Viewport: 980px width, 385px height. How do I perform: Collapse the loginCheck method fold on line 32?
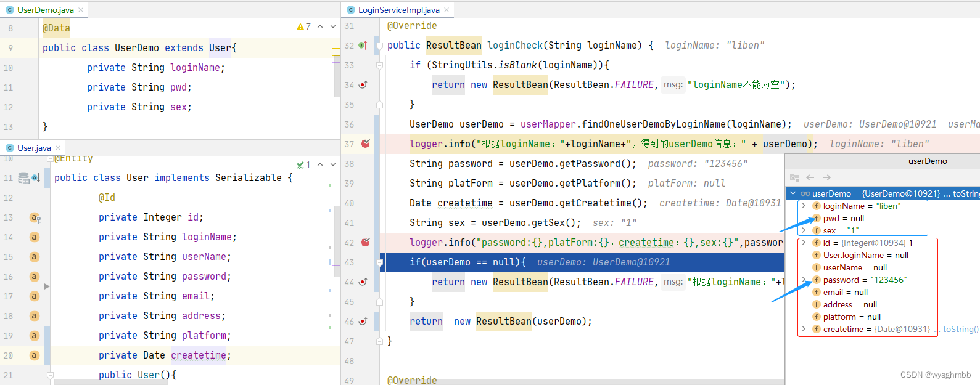[380, 46]
